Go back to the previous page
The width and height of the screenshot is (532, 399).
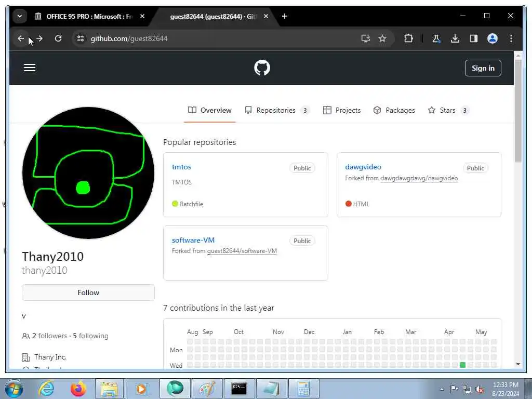21,38
